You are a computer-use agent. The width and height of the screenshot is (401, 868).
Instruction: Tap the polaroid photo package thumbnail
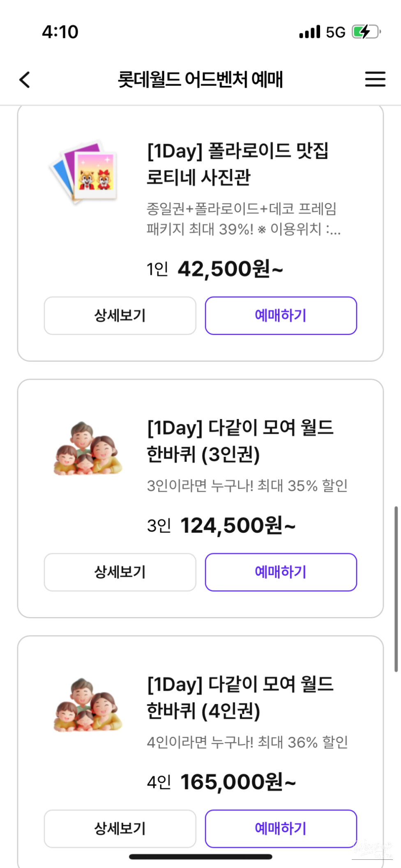point(84,172)
